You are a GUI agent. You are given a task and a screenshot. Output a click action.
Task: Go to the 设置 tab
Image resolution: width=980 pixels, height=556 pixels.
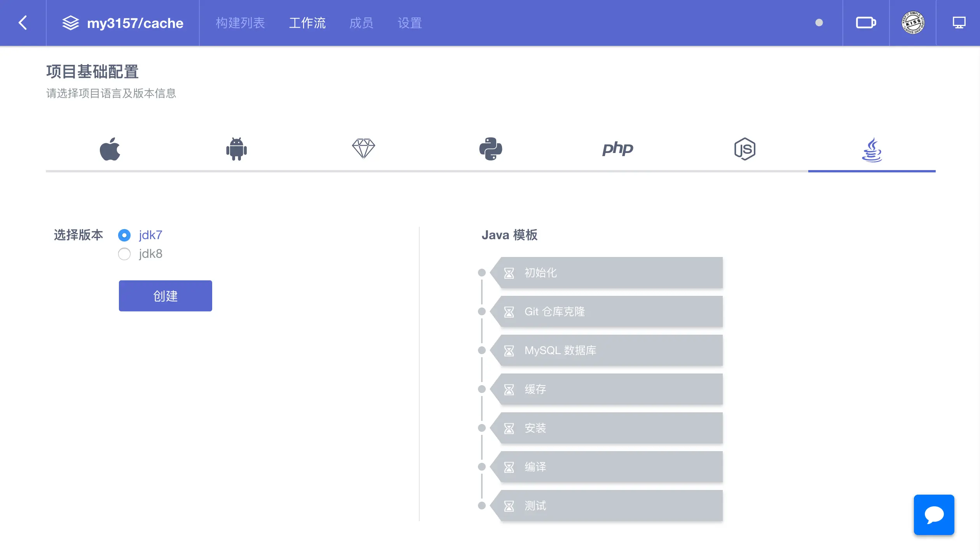click(410, 23)
